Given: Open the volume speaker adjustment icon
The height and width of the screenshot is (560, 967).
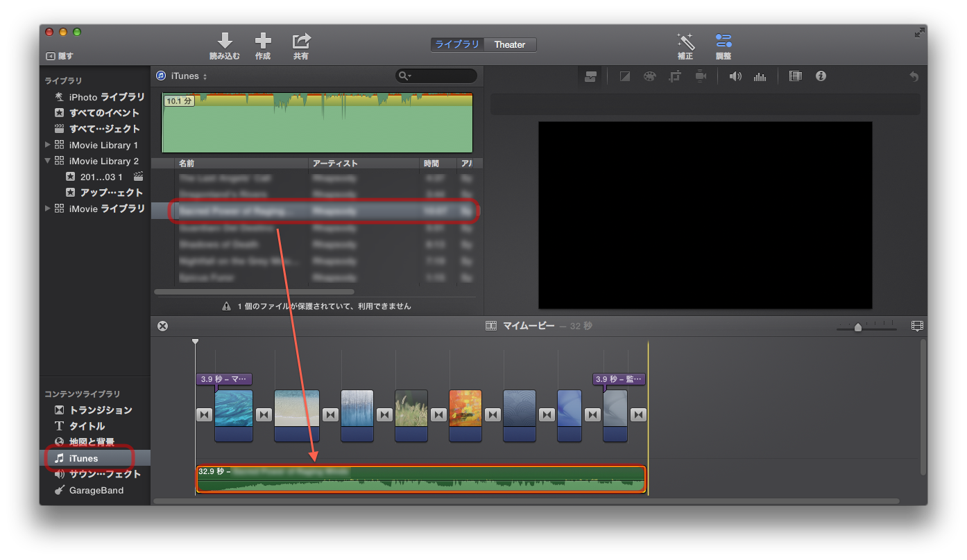Looking at the screenshot, I should coord(735,76).
